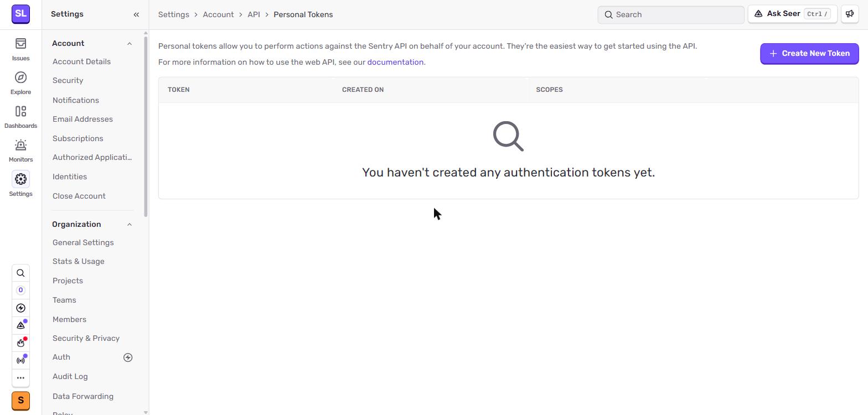The width and height of the screenshot is (868, 415).
Task: Click the SCOPES column header
Action: point(549,90)
